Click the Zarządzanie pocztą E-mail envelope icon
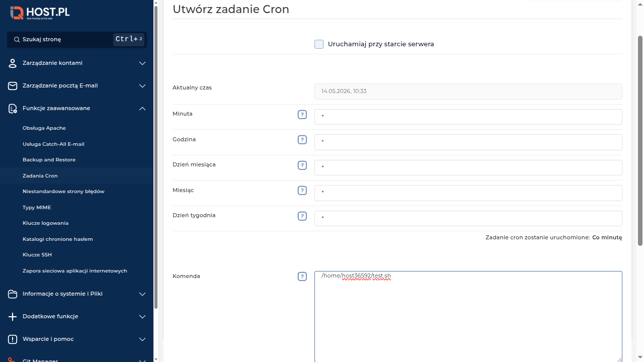The image size is (644, 362). [13, 86]
